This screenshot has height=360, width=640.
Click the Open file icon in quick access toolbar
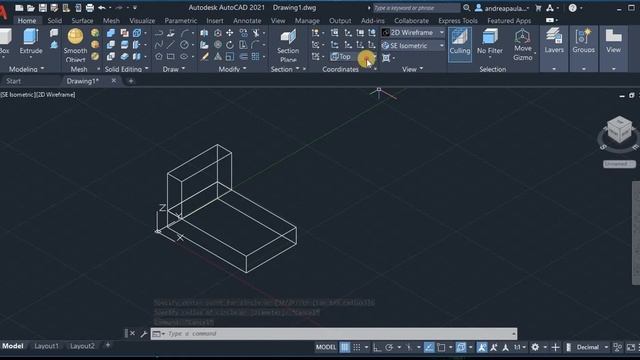(x=31, y=7)
